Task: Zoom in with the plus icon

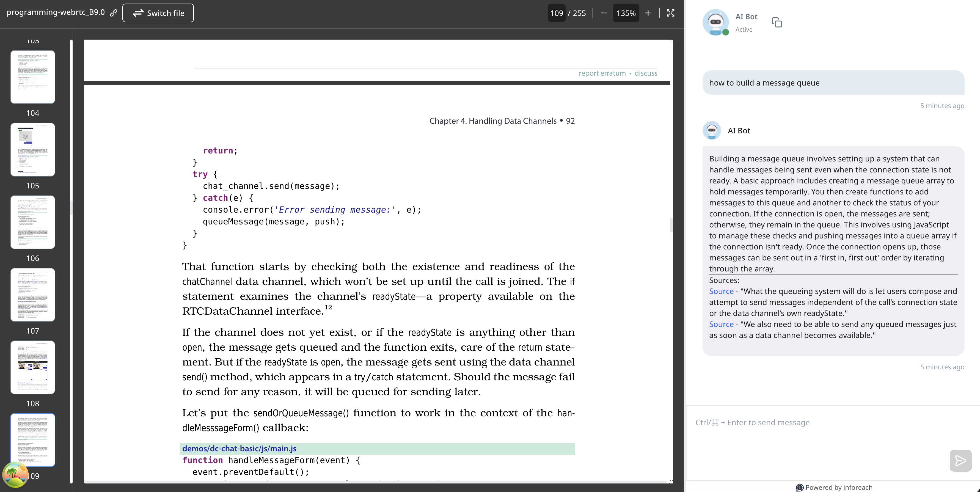Action: click(x=648, y=13)
